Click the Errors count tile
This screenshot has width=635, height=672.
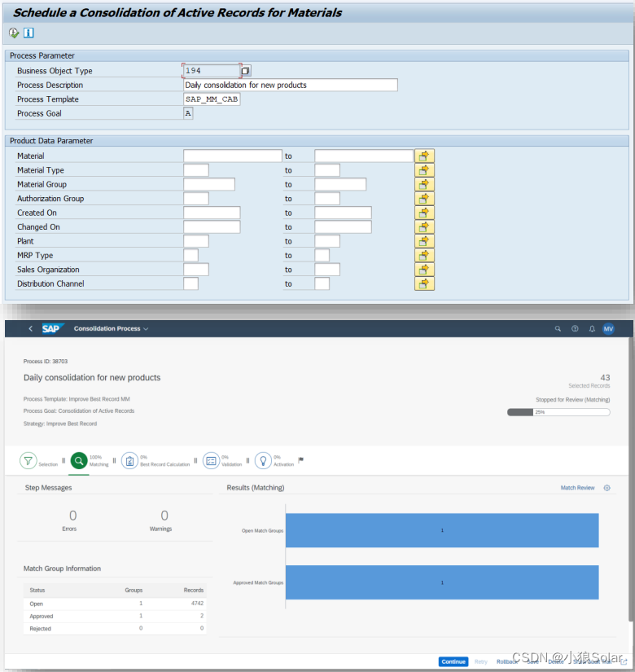[x=69, y=520]
